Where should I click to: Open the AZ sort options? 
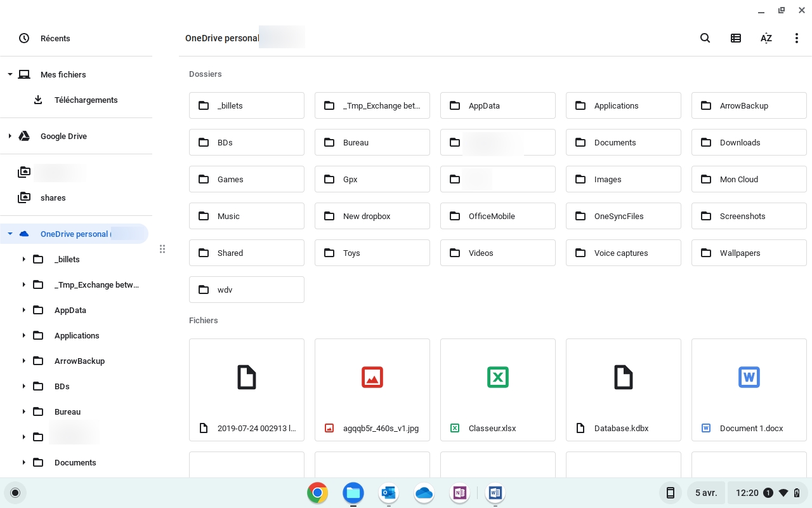pyautogui.click(x=766, y=38)
